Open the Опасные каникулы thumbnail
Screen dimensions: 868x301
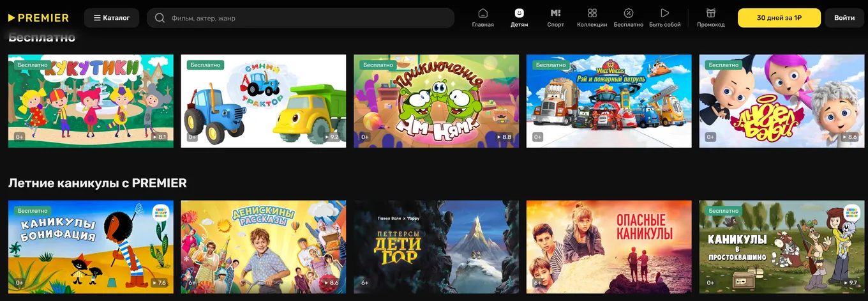coord(609,247)
